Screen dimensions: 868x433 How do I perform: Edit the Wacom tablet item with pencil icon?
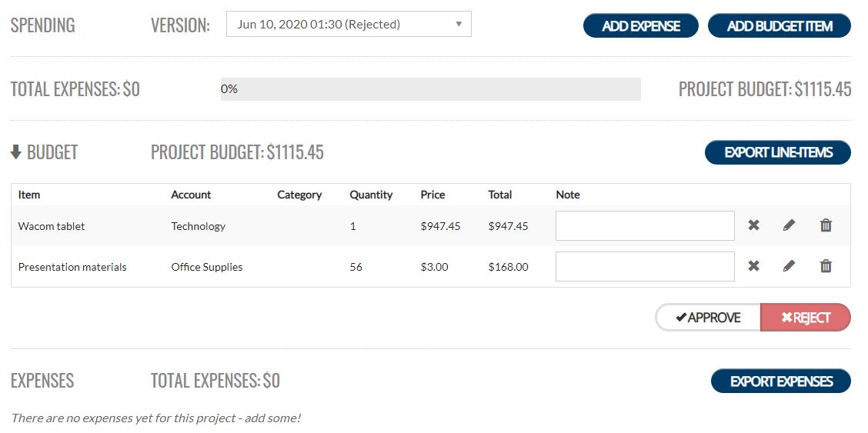tap(789, 225)
